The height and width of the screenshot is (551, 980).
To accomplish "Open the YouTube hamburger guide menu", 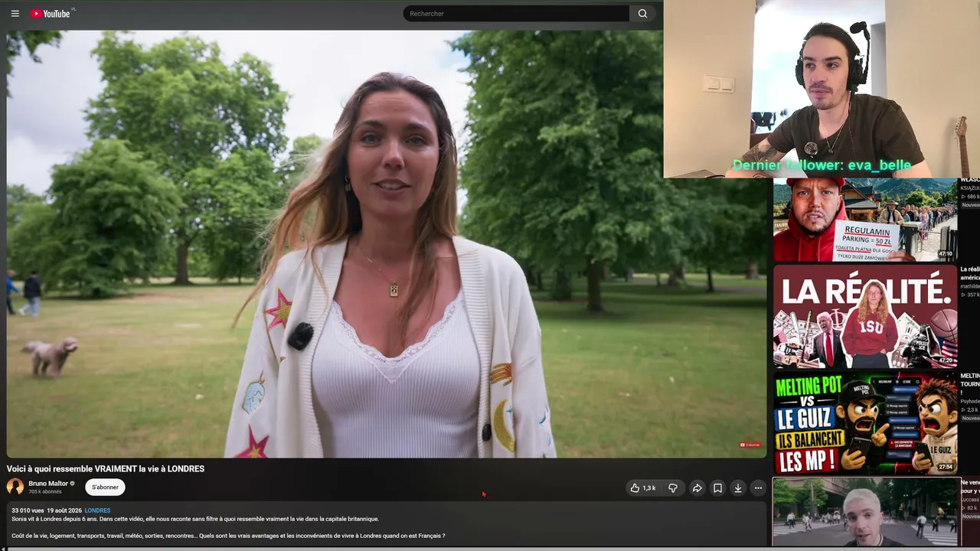I will tap(15, 13).
